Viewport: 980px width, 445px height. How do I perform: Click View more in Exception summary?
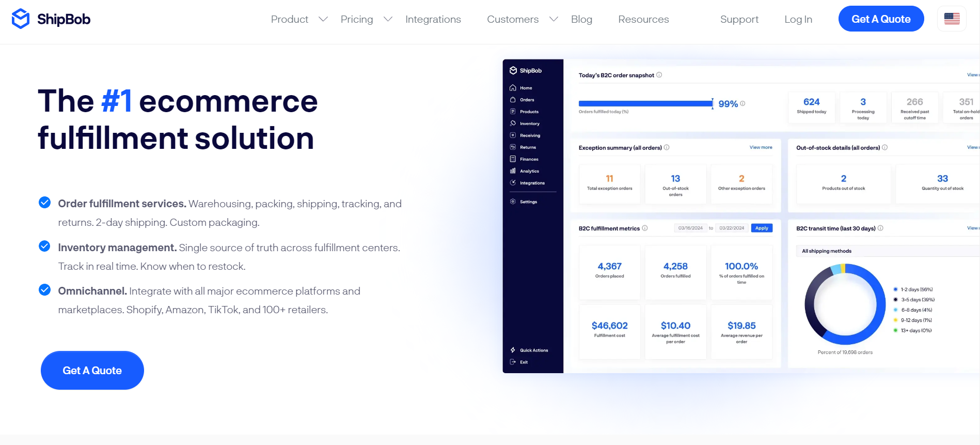761,147
